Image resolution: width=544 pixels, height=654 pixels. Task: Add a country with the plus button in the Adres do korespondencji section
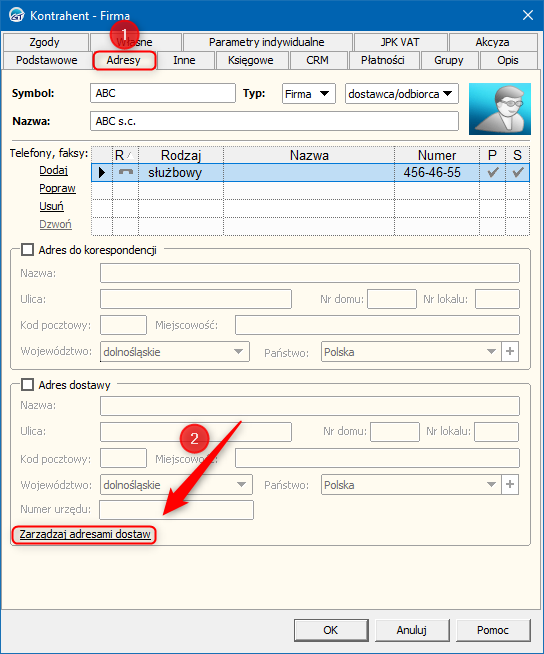[x=510, y=352]
